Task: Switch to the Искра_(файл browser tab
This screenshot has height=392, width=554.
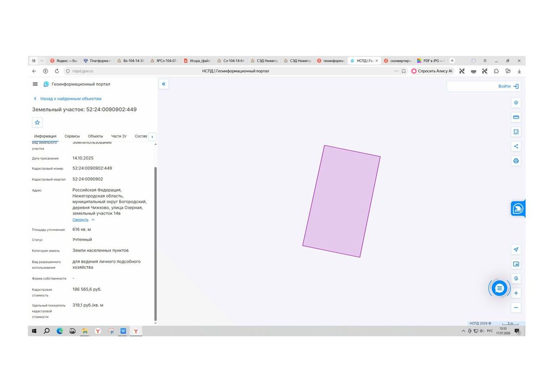Action: 197,60
